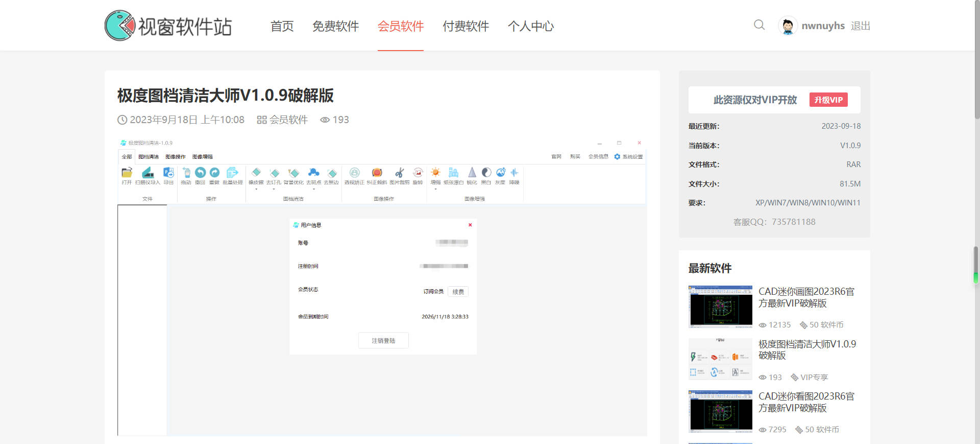
Task: Click 官网 link in app screenshot
Action: point(556,156)
